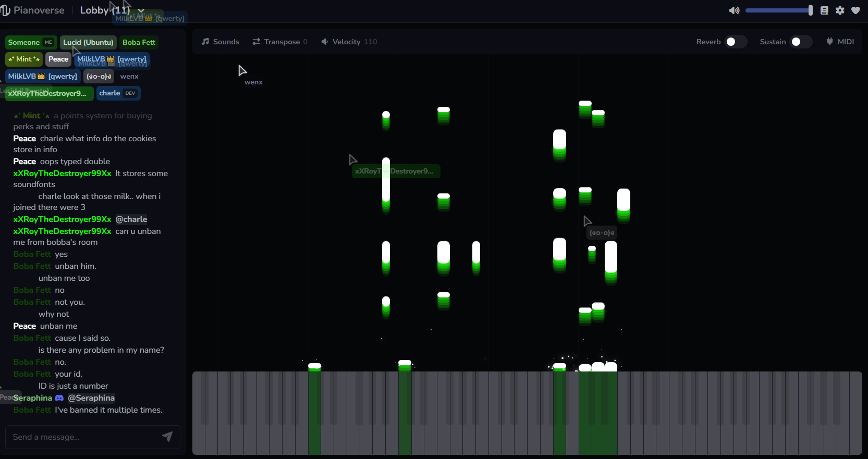Click the paper plane send icon
Viewport: 868px width, 459px height.
[167, 437]
